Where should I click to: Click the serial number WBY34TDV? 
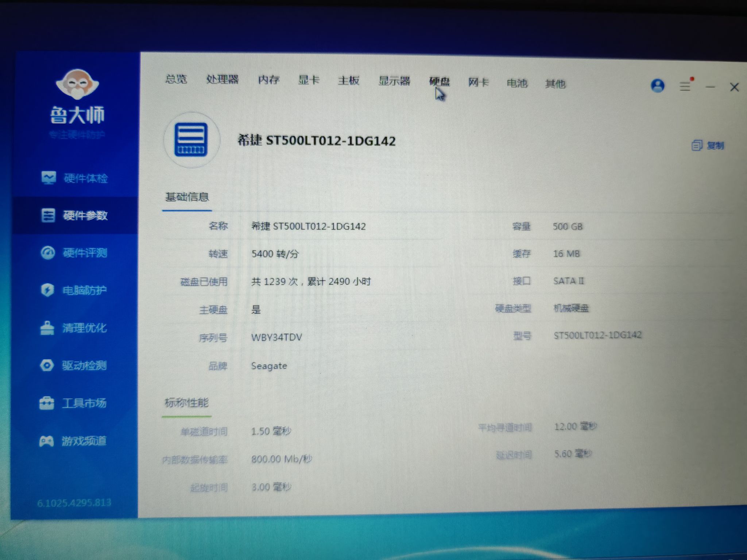277,337
